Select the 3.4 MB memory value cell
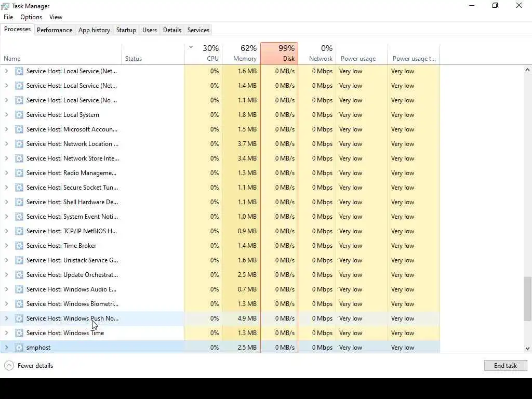This screenshot has width=532, height=399. (241, 158)
